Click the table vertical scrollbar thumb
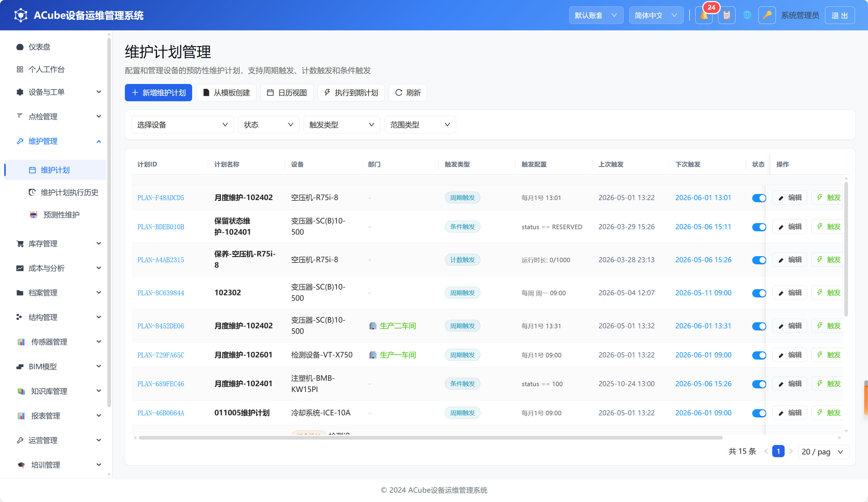The width and height of the screenshot is (868, 502). point(846,249)
